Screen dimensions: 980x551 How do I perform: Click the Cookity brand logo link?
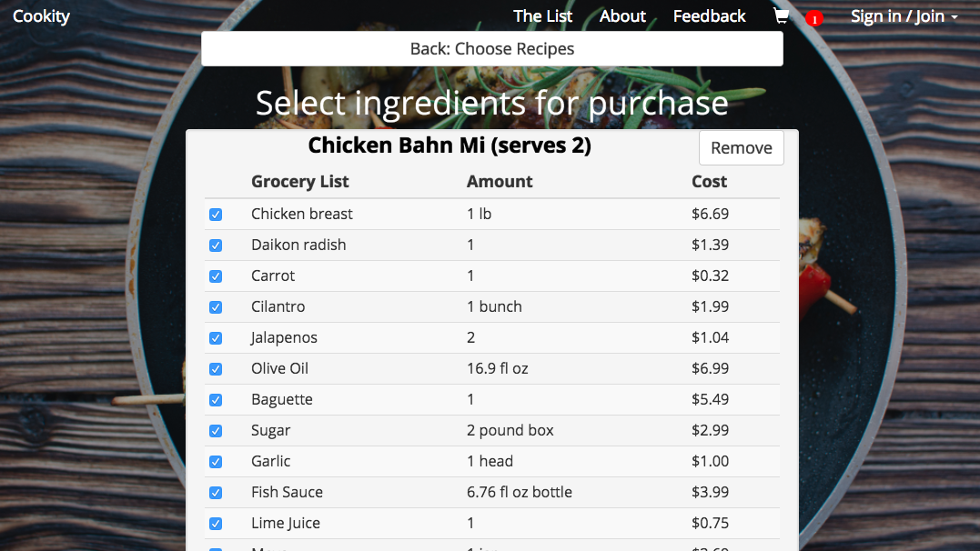coord(41,16)
